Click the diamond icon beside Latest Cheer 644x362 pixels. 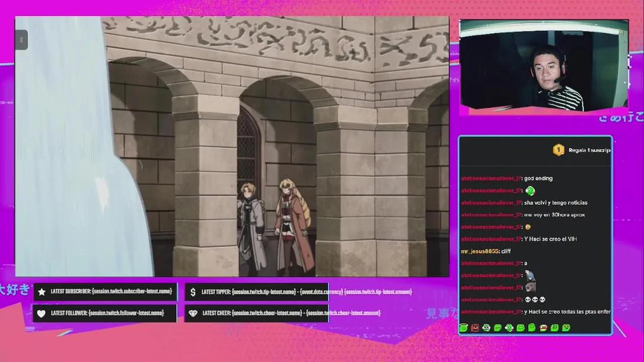click(193, 313)
